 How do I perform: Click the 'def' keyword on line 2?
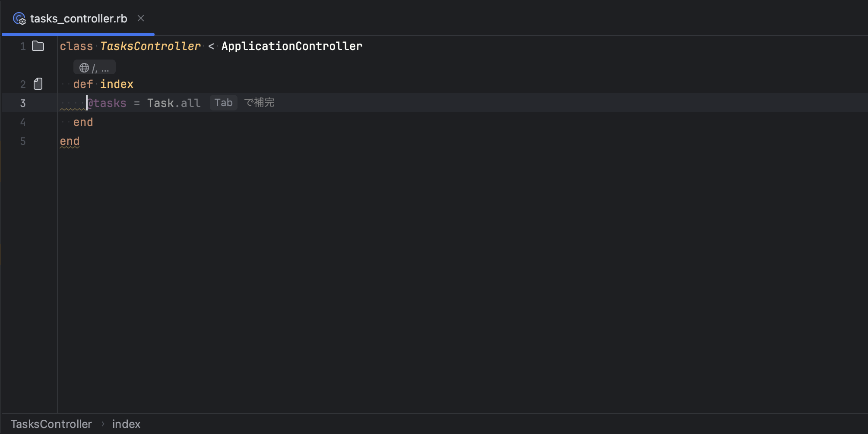point(83,84)
